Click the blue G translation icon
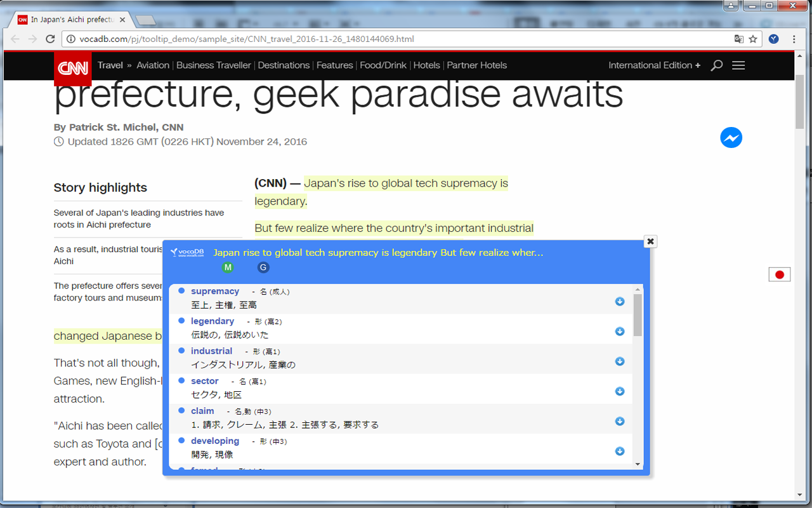The height and width of the screenshot is (508, 812). coord(263,267)
